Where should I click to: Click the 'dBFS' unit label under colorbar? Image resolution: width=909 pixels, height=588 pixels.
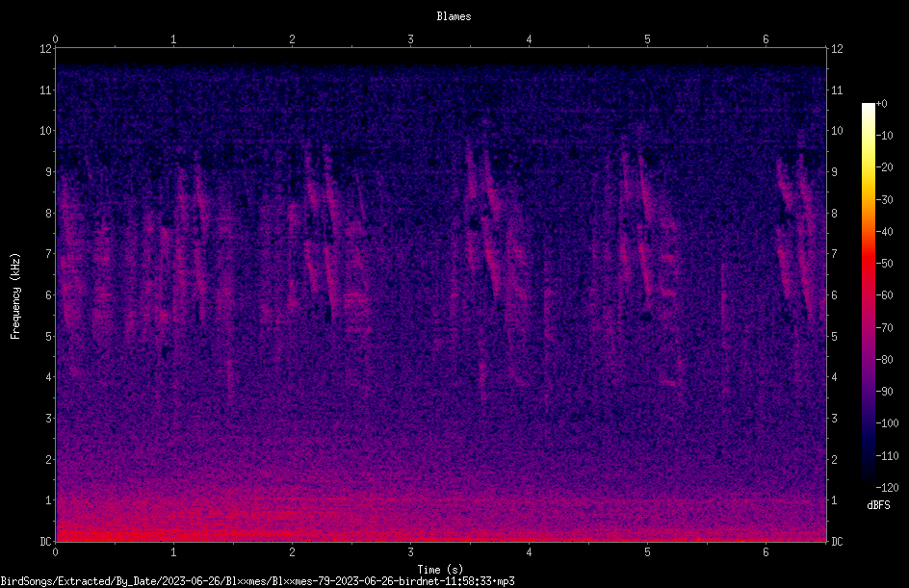(878, 505)
